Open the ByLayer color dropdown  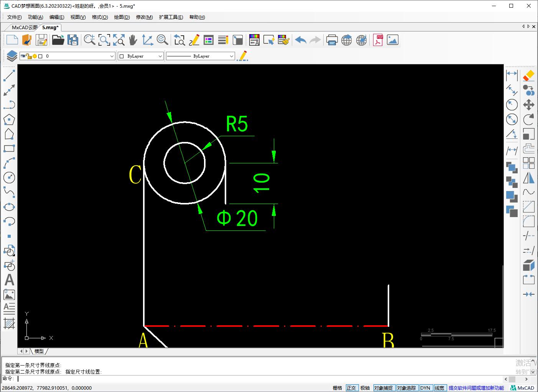point(161,56)
